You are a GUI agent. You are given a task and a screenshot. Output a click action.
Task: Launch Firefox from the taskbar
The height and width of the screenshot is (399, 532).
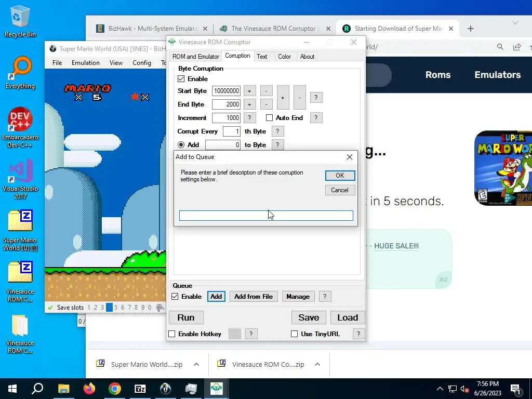tap(89, 389)
